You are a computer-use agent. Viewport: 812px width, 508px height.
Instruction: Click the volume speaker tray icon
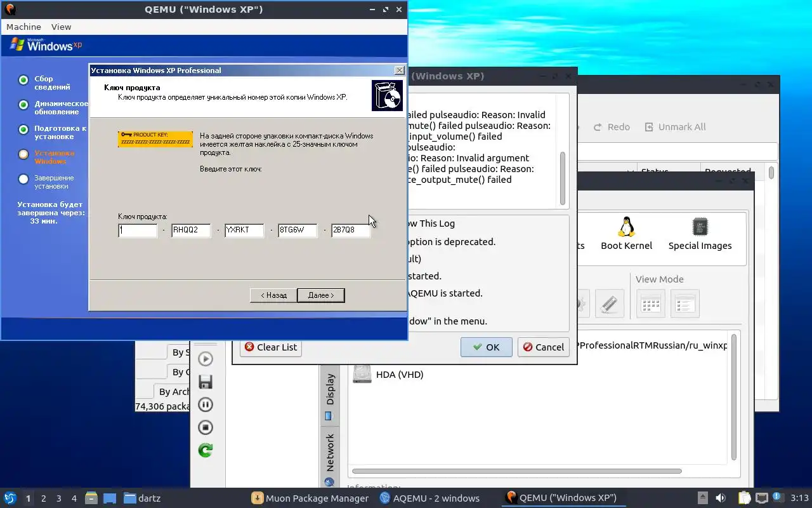tap(721, 498)
